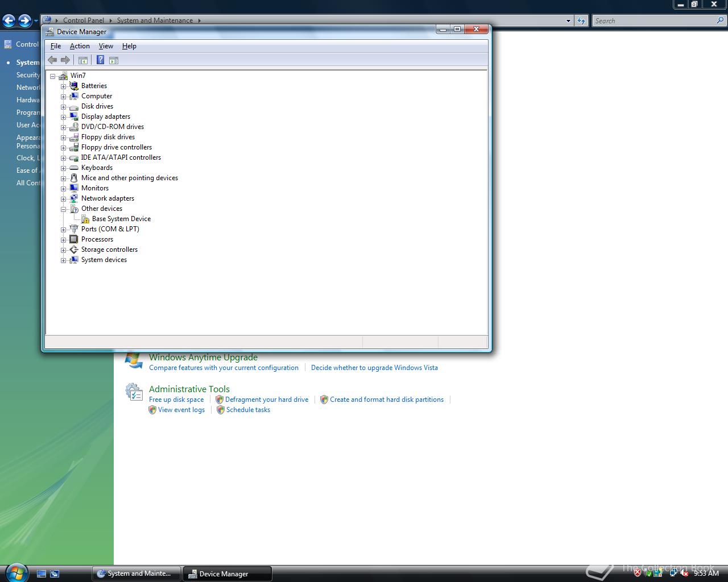Screen dimensions: 728x582
Task: Click the Back arrow in Device Manager toolbar
Action: click(x=52, y=60)
